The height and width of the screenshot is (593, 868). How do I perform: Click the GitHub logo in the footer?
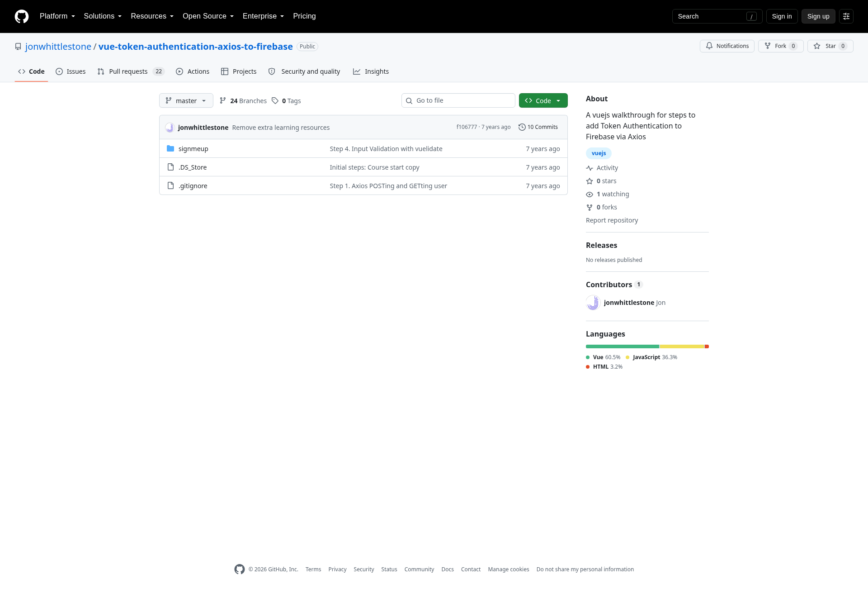coord(240,569)
